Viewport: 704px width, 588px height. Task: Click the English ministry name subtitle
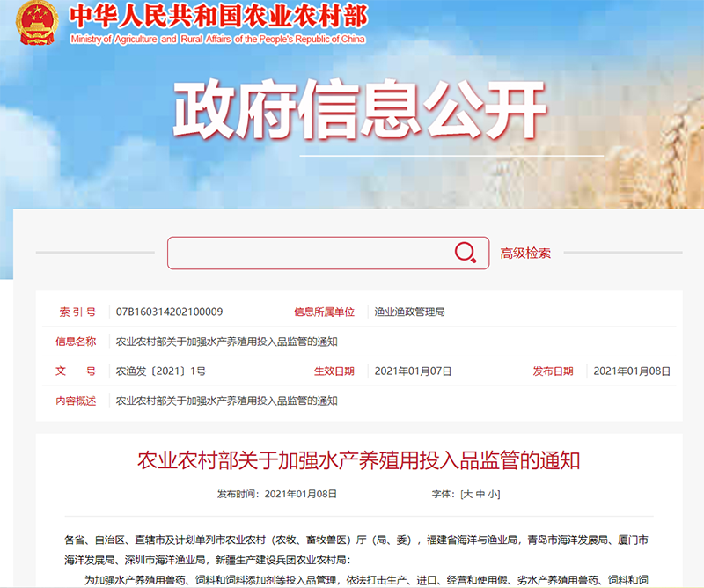pyautogui.click(x=217, y=39)
